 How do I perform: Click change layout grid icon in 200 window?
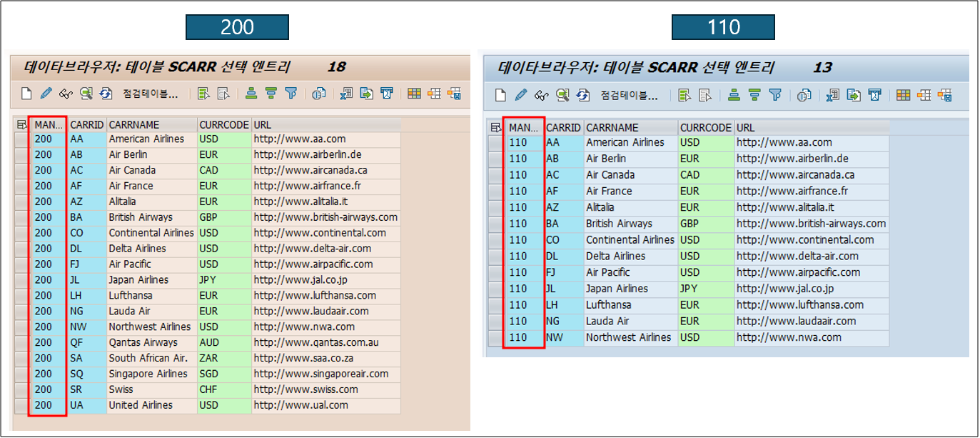pyautogui.click(x=414, y=94)
